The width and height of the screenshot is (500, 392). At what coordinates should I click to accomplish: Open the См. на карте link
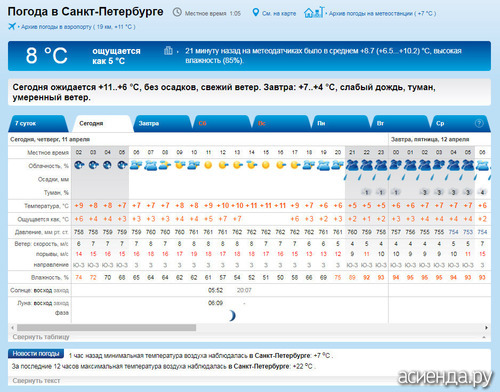[279, 14]
